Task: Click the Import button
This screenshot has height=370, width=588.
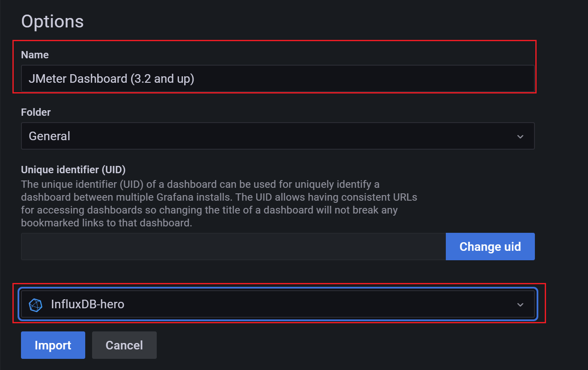Action: (53, 345)
